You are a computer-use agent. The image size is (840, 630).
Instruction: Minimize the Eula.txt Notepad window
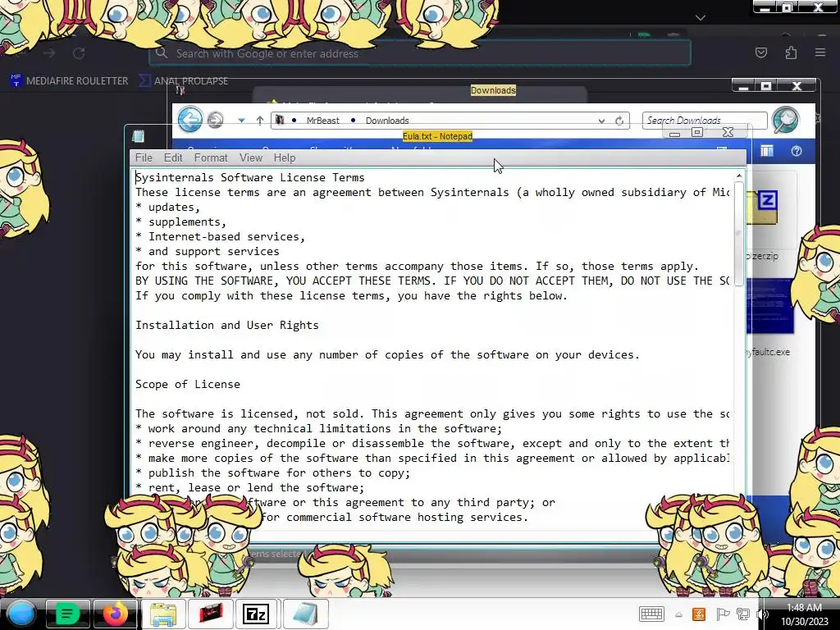pyautogui.click(x=674, y=133)
